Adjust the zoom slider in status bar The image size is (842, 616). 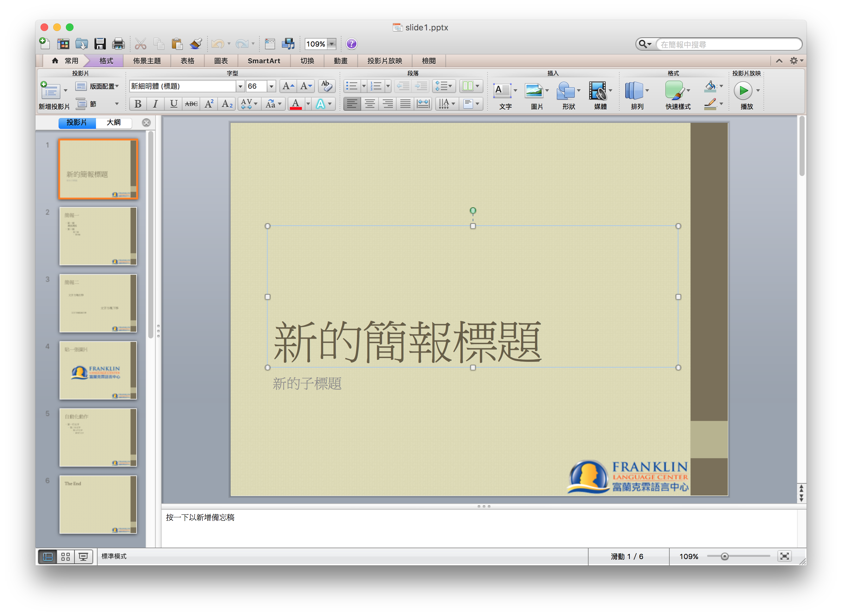pos(724,556)
